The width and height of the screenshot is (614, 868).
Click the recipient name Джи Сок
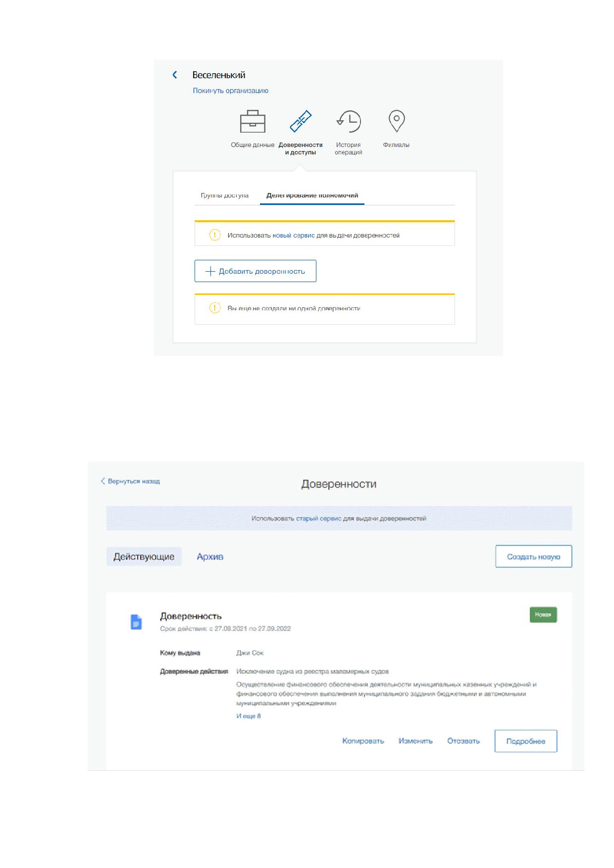click(250, 653)
